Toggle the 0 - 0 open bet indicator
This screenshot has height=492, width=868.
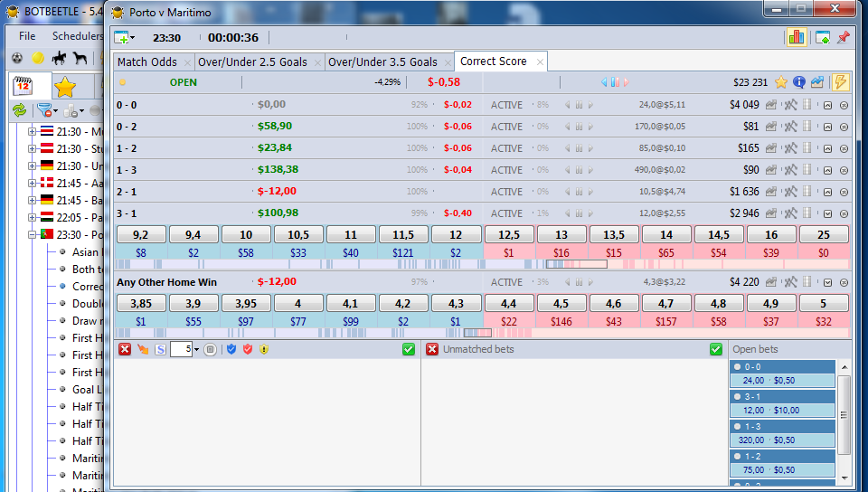tap(738, 366)
